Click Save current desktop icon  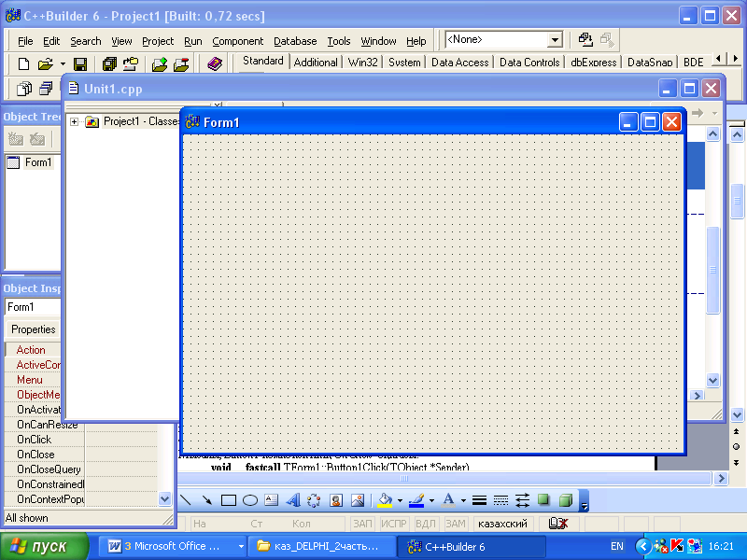(x=585, y=39)
